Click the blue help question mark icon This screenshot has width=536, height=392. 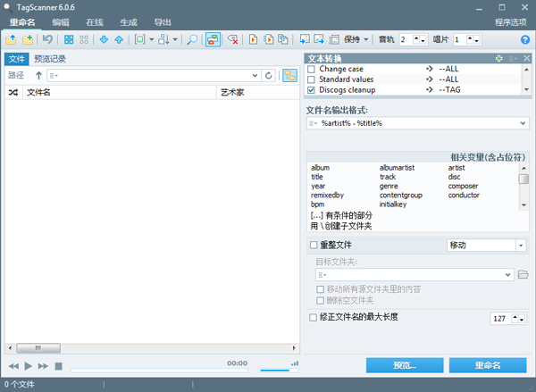pos(524,40)
